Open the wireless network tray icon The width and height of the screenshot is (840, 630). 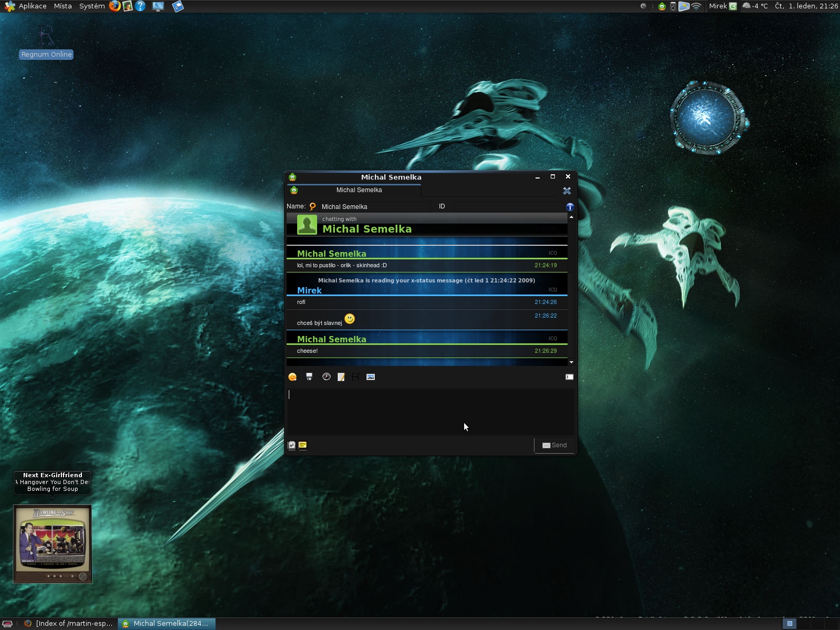tap(696, 6)
